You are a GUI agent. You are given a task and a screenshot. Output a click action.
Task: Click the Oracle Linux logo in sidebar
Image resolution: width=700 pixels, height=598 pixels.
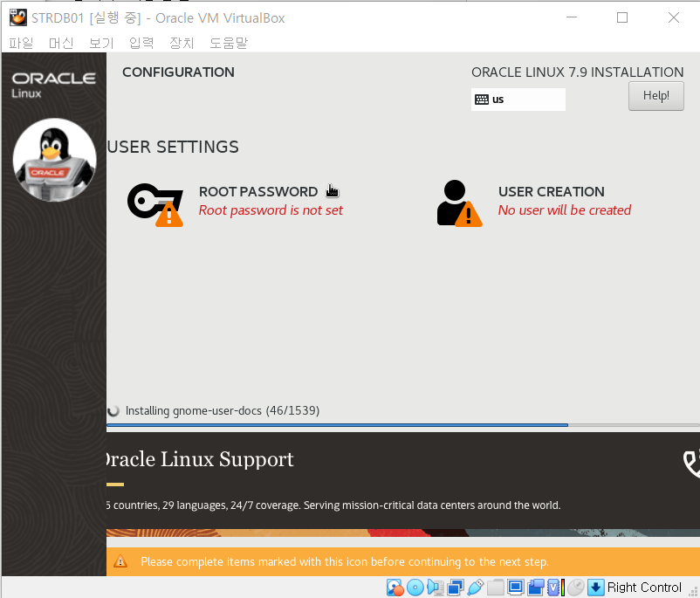tap(53, 85)
